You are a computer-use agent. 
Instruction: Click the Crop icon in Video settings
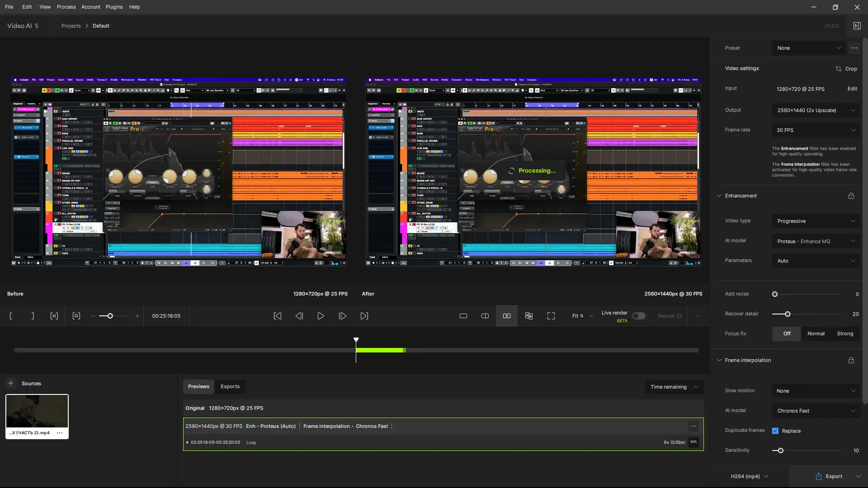coord(839,69)
